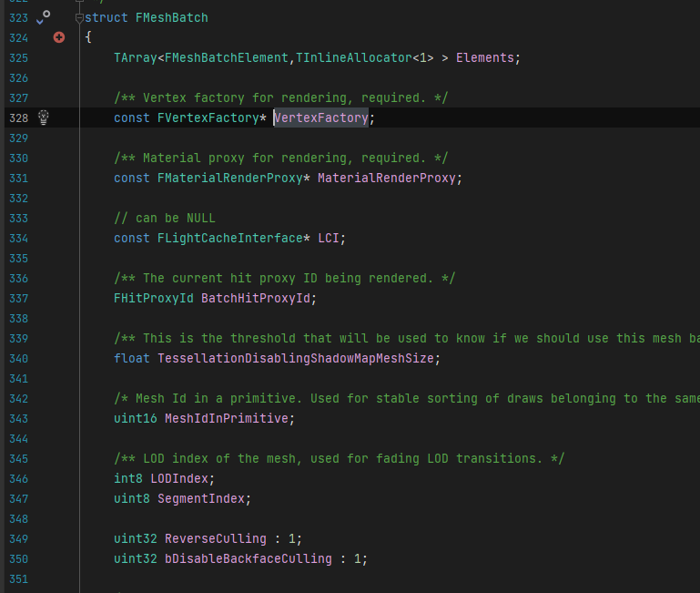The height and width of the screenshot is (593, 700).
Task: Open the lightbulb quick-fix icon on line 328
Action: pos(44,118)
